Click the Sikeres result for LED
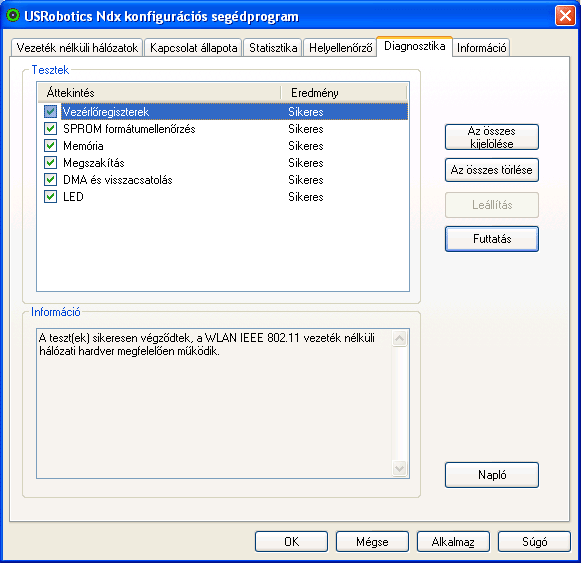 click(306, 197)
